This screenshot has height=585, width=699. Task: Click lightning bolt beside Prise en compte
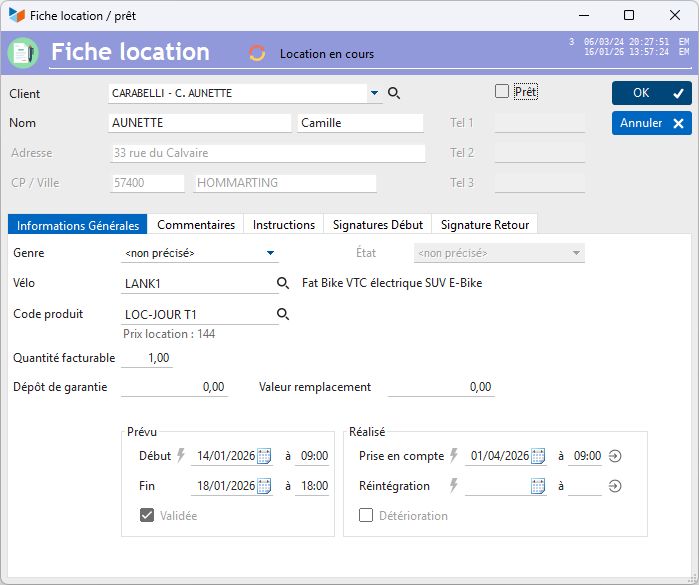[454, 455]
